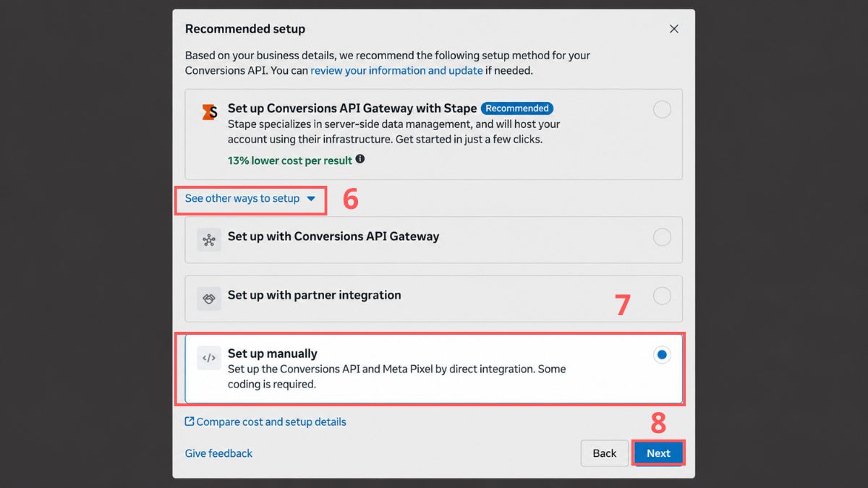The width and height of the screenshot is (868, 488).
Task: Click the 13% lower cost per result text
Action: (290, 160)
